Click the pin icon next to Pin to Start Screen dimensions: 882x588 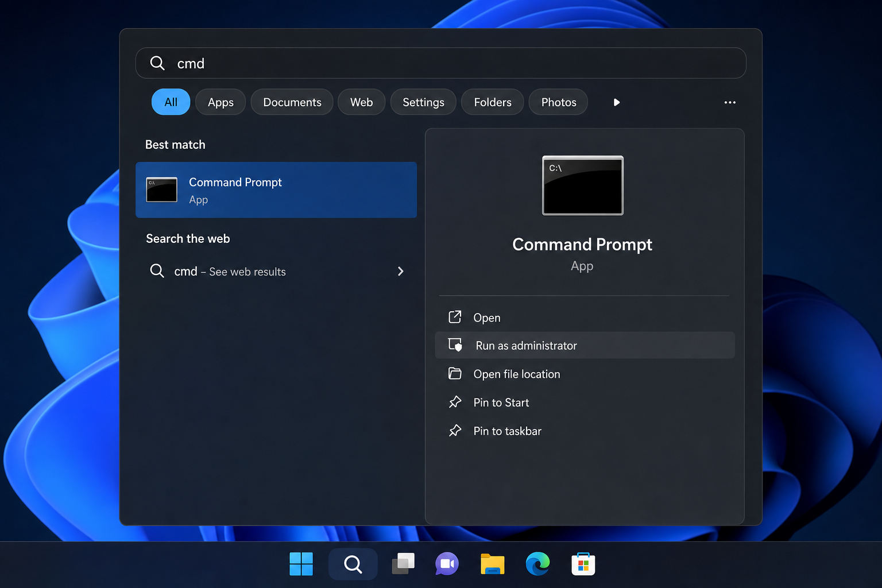(455, 402)
